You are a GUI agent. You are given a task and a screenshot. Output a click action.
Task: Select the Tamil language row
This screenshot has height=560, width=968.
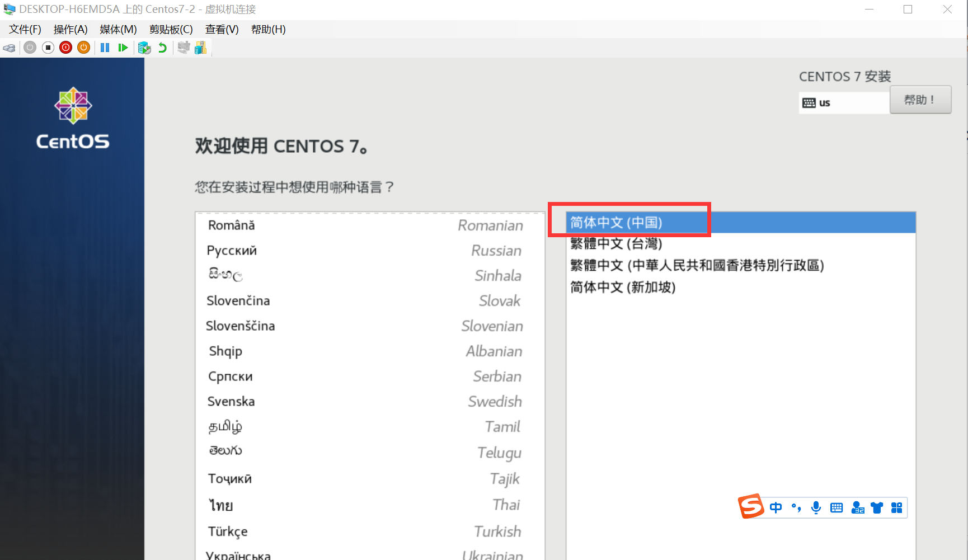[370, 427]
